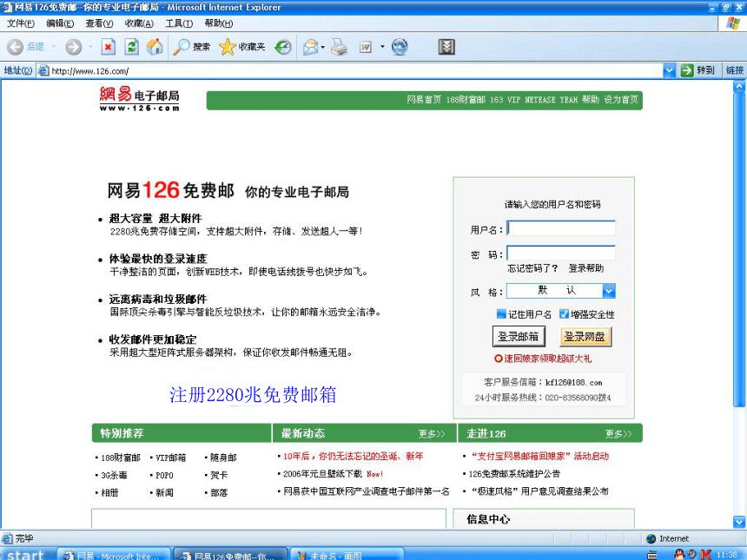Click the 忘记密码了？ link
The width and height of the screenshot is (747, 560).
point(532,268)
